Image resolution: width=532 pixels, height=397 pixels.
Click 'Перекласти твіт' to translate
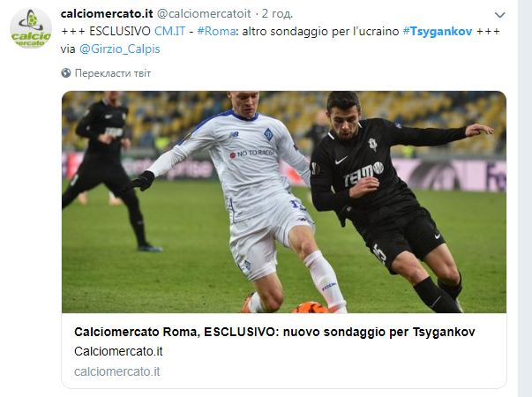click(x=113, y=73)
